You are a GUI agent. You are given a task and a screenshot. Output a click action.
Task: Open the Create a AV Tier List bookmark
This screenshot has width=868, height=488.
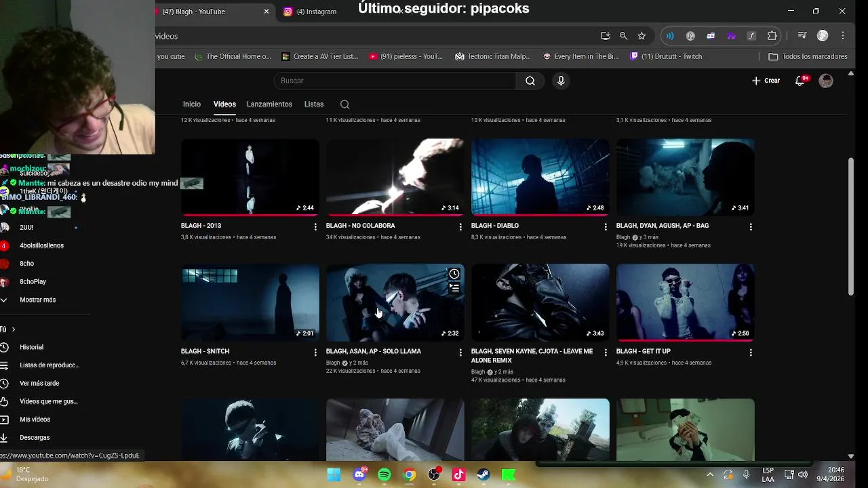[319, 56]
